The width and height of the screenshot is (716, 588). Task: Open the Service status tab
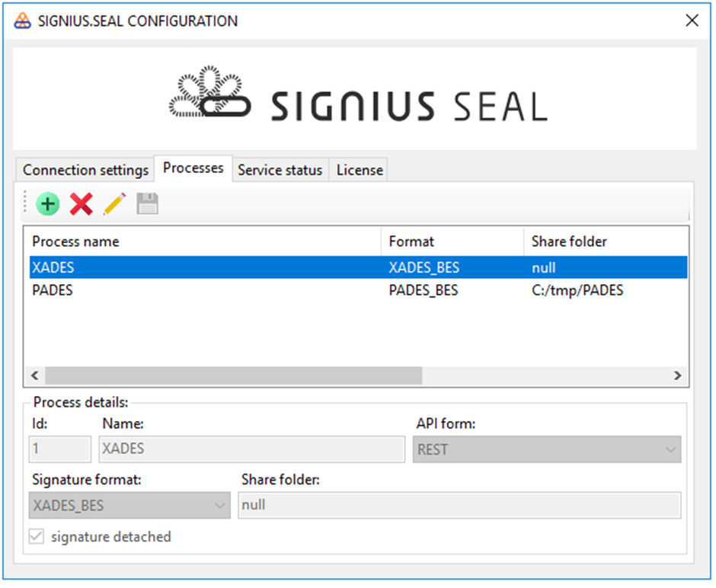(280, 170)
